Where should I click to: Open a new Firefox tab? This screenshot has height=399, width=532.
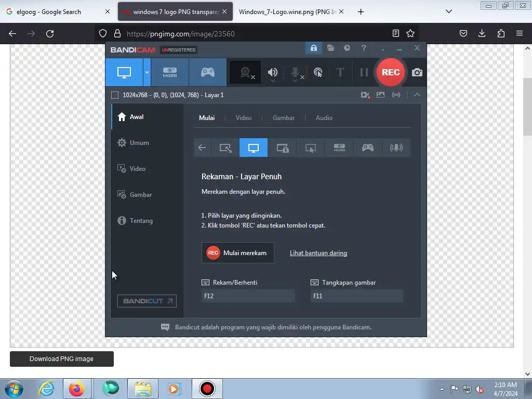tap(361, 12)
